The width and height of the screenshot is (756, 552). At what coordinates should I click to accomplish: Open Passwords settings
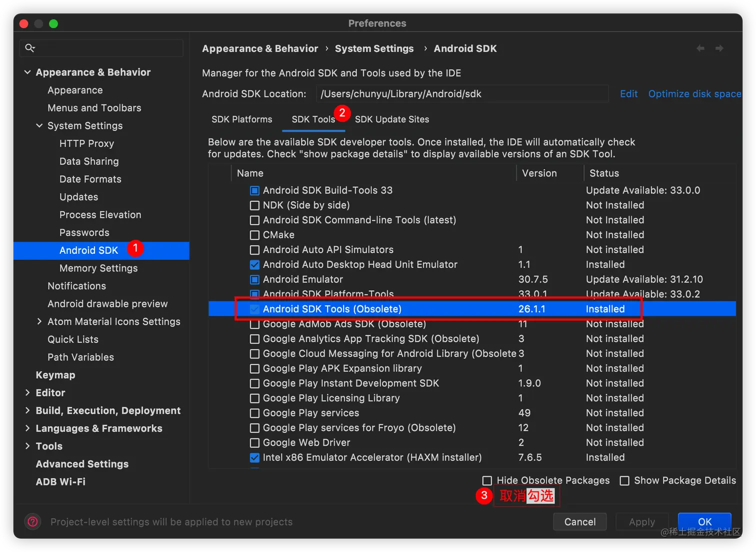(84, 233)
